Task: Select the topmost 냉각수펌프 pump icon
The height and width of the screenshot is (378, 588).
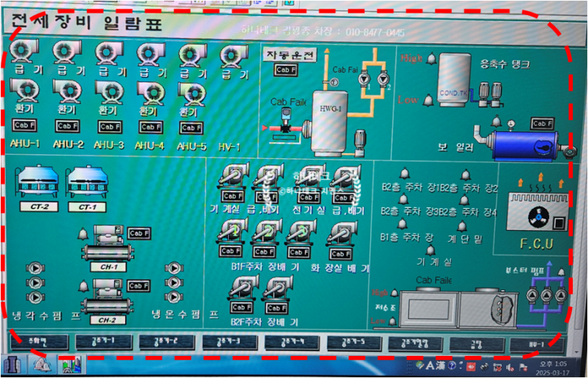Action: 36,268
